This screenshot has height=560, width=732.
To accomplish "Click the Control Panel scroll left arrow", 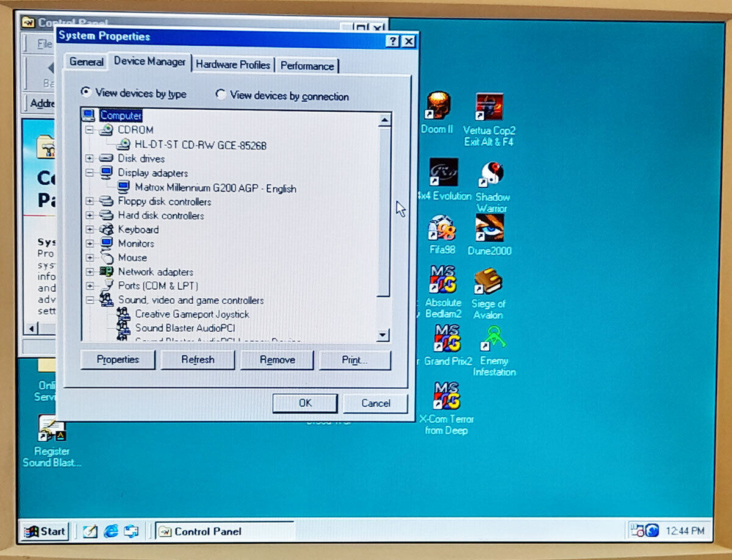I will pyautogui.click(x=30, y=329).
